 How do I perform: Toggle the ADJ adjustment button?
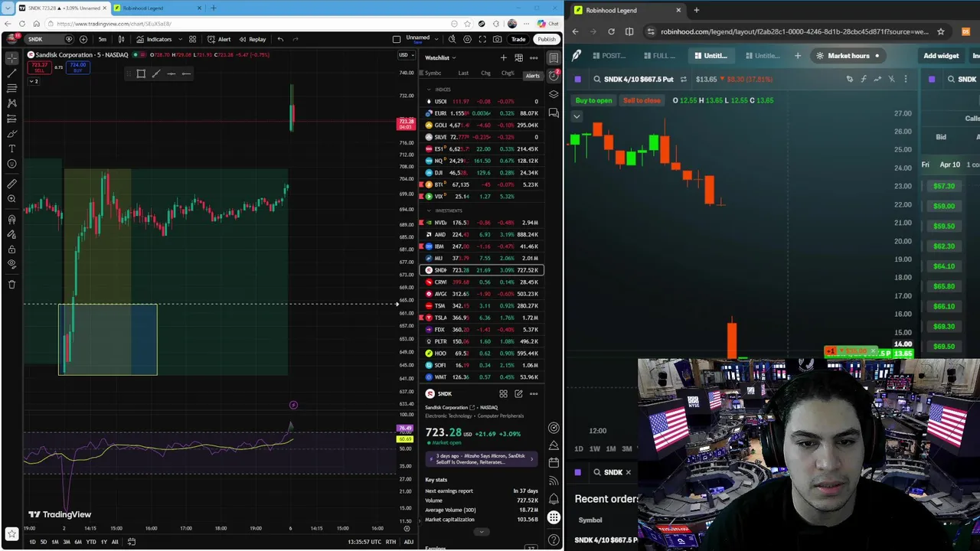tap(409, 542)
